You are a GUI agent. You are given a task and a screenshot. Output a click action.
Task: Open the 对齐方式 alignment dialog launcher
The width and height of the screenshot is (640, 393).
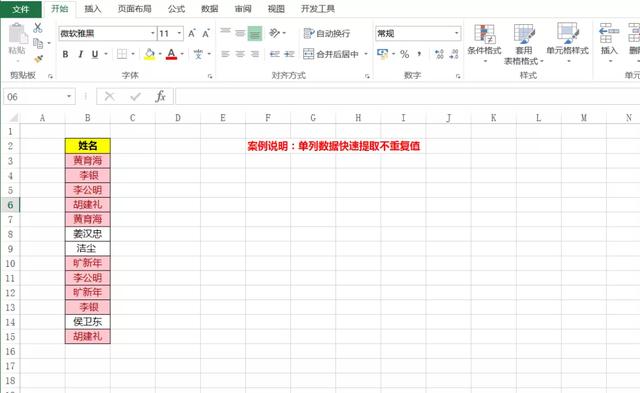point(367,76)
